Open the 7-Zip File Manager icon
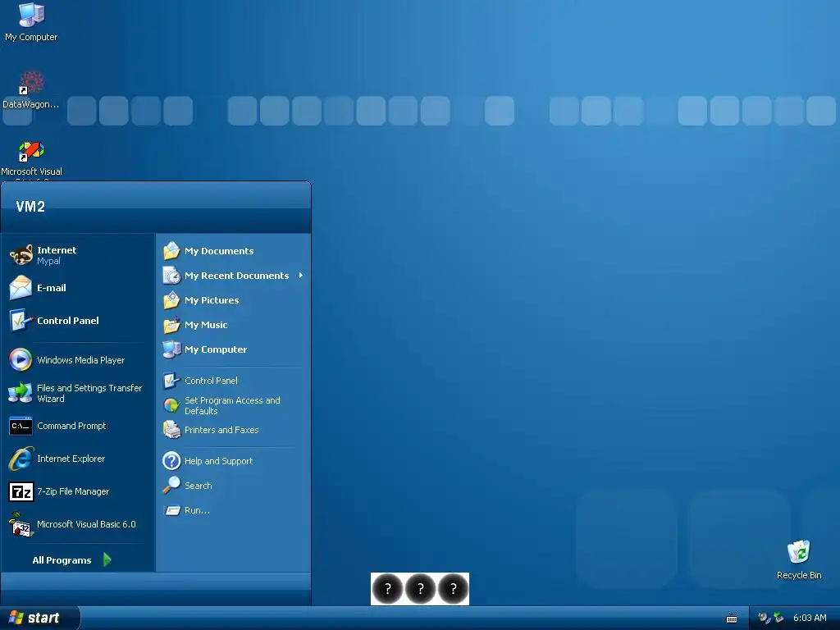Screen dimensions: 840x630 click(x=21, y=491)
